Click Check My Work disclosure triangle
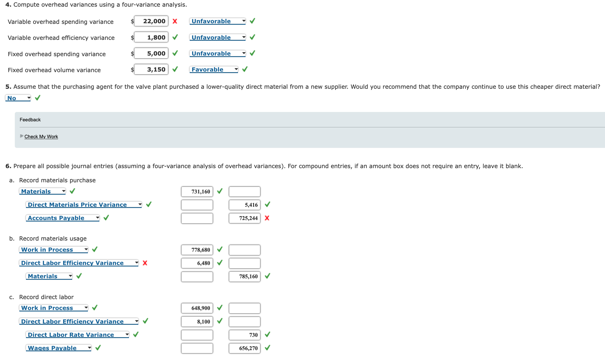The image size is (605, 364). pyautogui.click(x=21, y=136)
